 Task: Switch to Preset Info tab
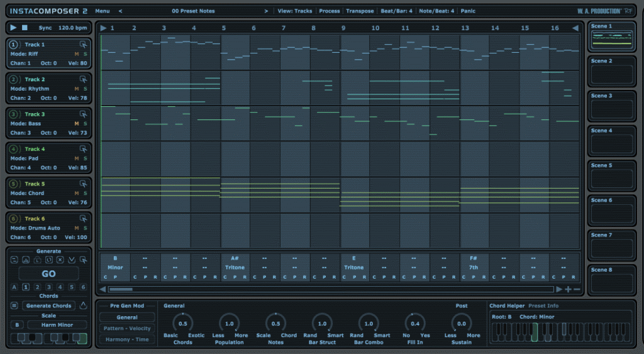(x=543, y=306)
